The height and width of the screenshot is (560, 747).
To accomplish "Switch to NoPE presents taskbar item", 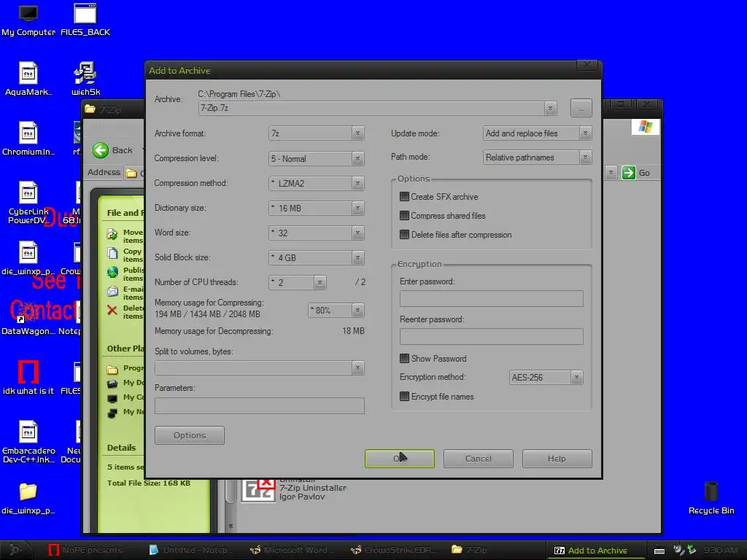I will click(86, 550).
